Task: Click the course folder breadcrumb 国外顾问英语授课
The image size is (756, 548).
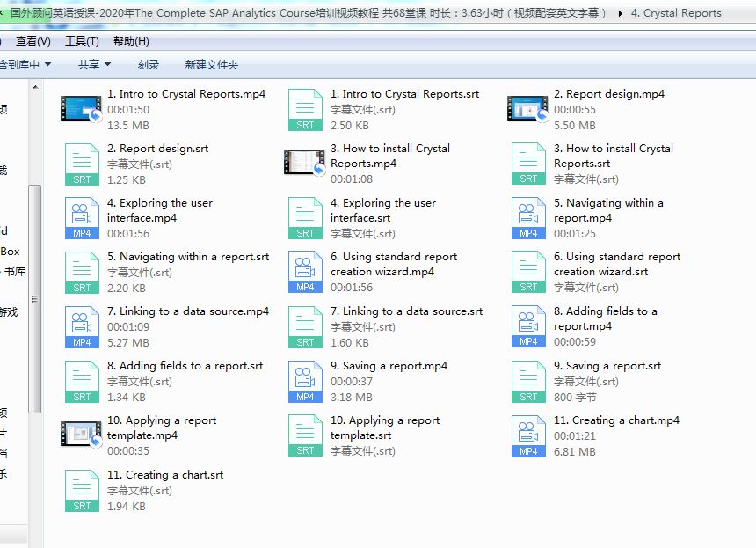Action: point(308,13)
